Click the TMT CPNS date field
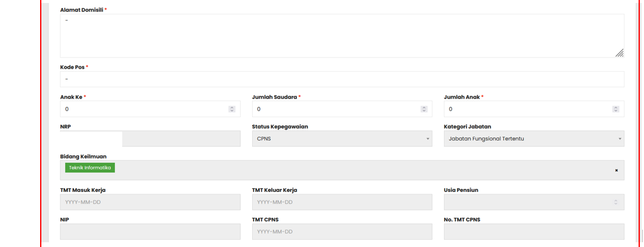The image size is (644, 247). click(x=341, y=231)
